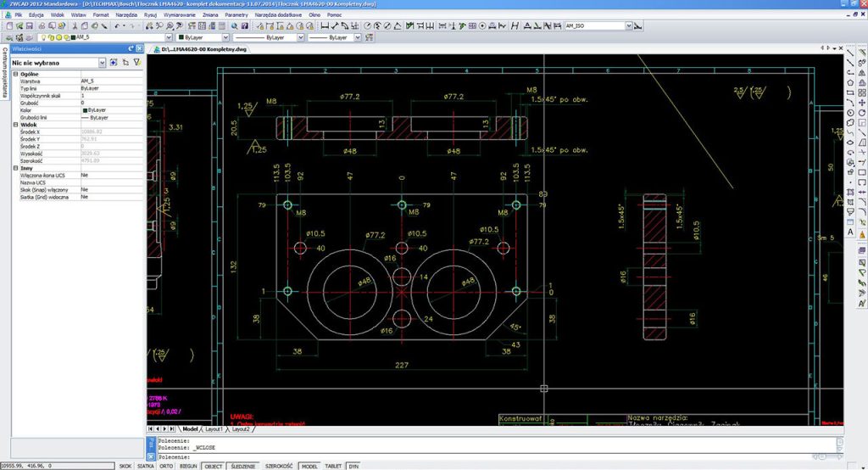Select the Text tool (A) in draw toolbar
Viewport: 868px width, 470px height.
pos(851,232)
